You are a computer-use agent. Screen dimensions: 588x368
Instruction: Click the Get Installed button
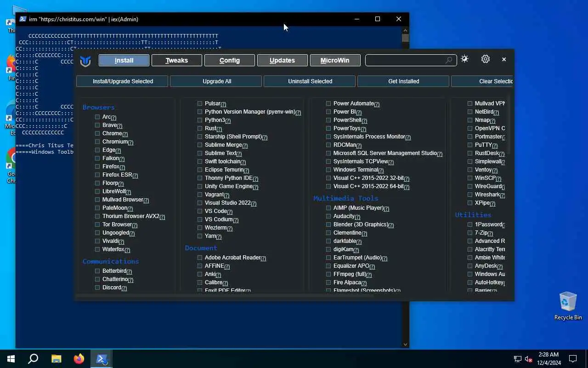404,81
